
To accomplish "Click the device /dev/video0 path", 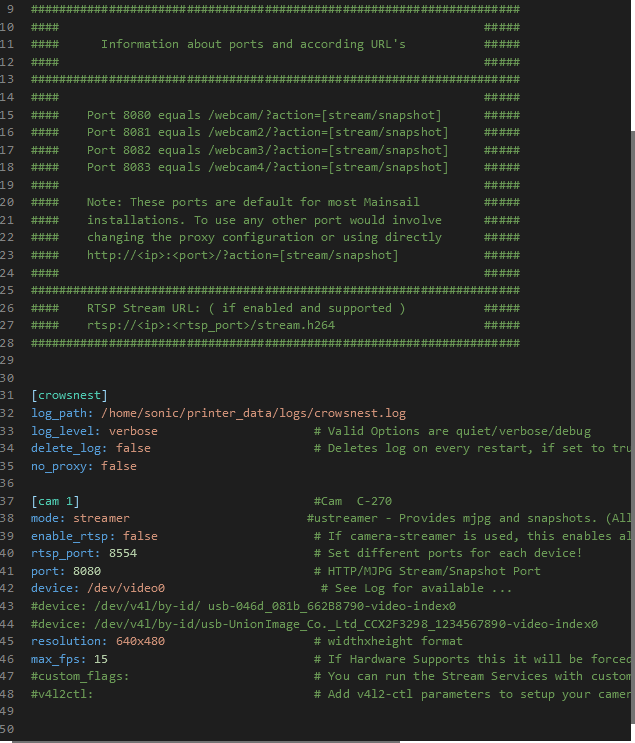I will (x=126, y=588).
